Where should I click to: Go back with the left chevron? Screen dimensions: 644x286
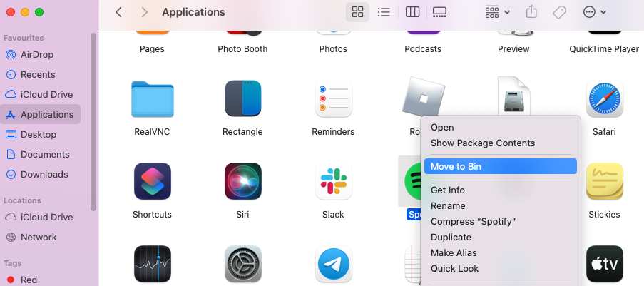[118, 12]
